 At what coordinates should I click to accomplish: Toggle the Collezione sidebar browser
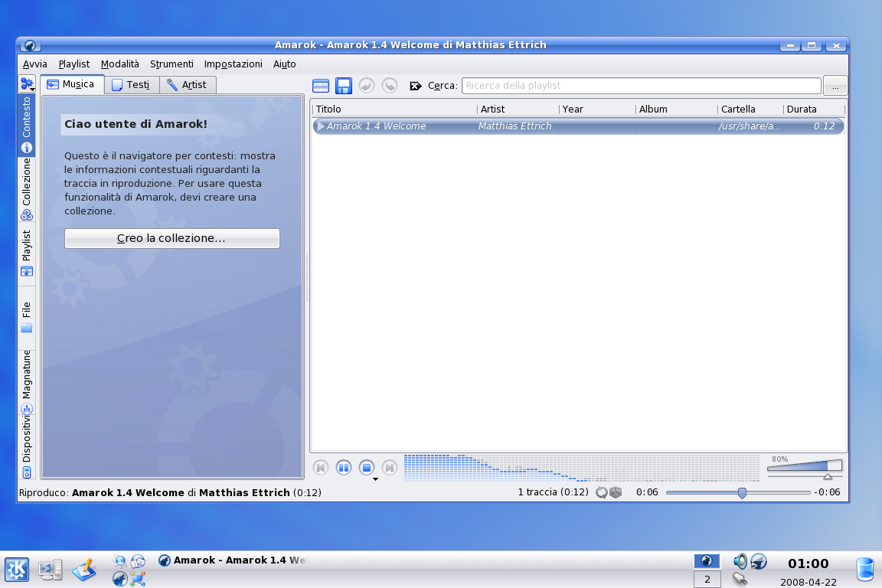tap(27, 189)
